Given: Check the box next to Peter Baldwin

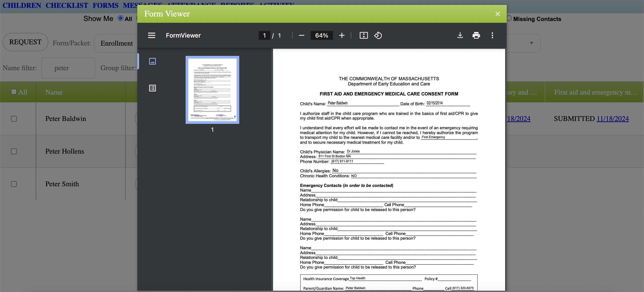Looking at the screenshot, I should 14,119.
